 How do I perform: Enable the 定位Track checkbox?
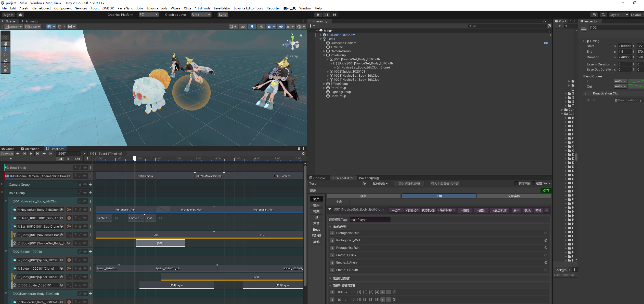tap(533, 183)
